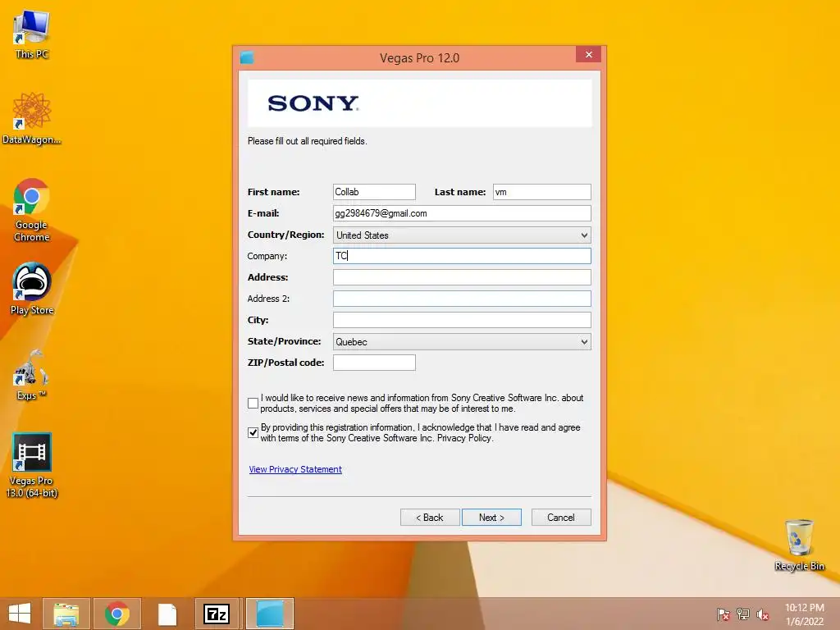This screenshot has height=630, width=840.
Task: Close the Vegas Pro 12.0 dialog
Action: (589, 55)
